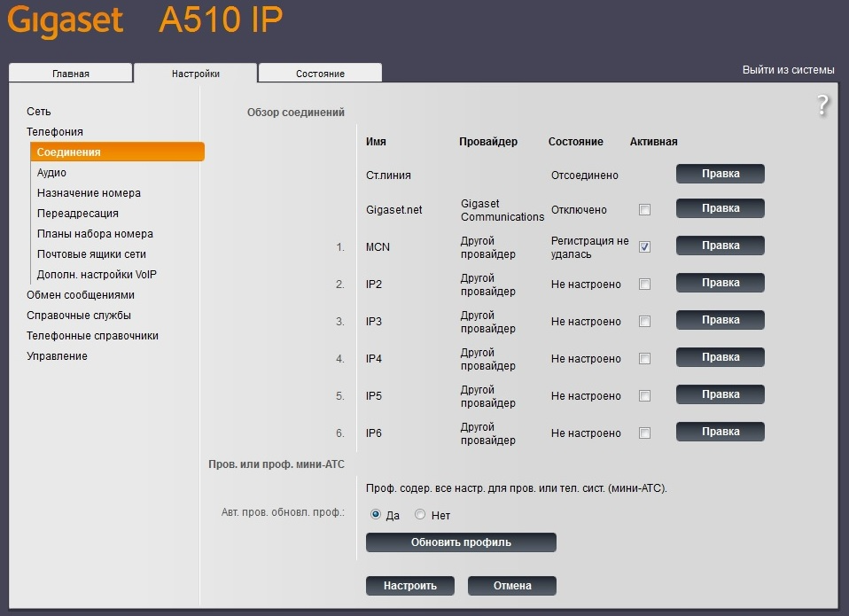Click Правка for IP3 row
Image resolution: width=849 pixels, height=616 pixels.
pos(720,320)
